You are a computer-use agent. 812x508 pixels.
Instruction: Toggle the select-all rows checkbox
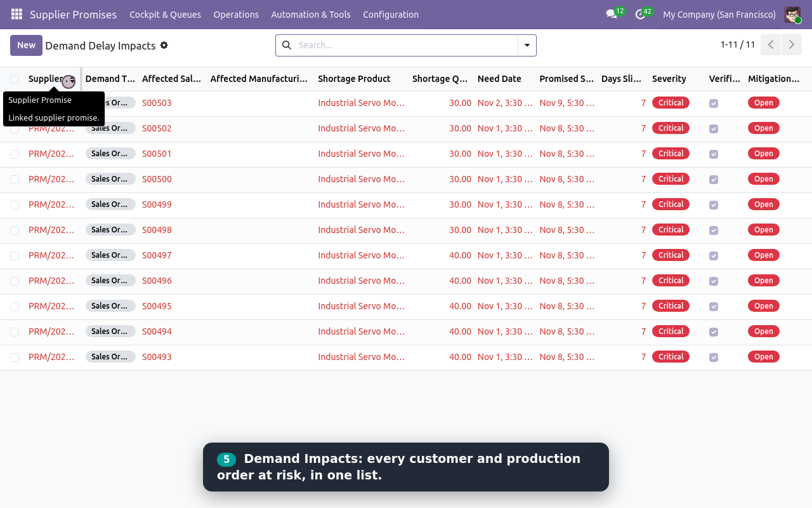(15, 79)
